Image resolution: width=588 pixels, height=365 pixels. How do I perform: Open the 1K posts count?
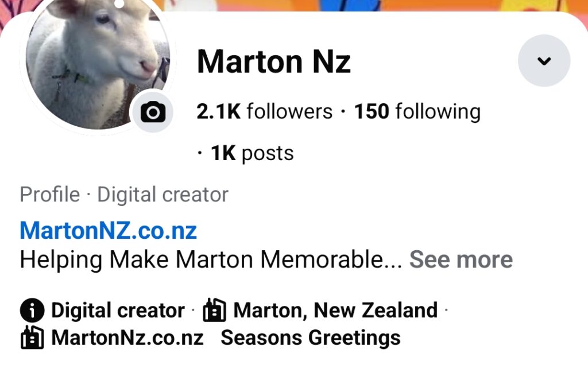click(x=252, y=153)
